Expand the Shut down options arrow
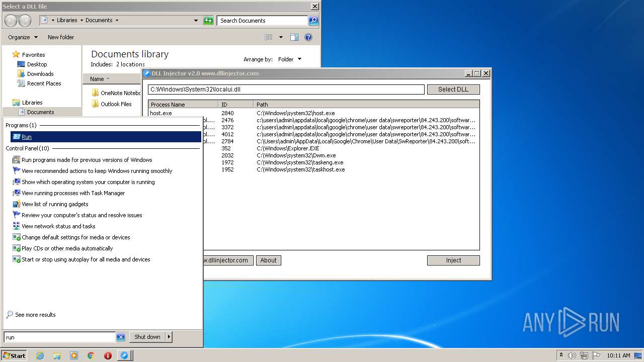 pyautogui.click(x=169, y=337)
